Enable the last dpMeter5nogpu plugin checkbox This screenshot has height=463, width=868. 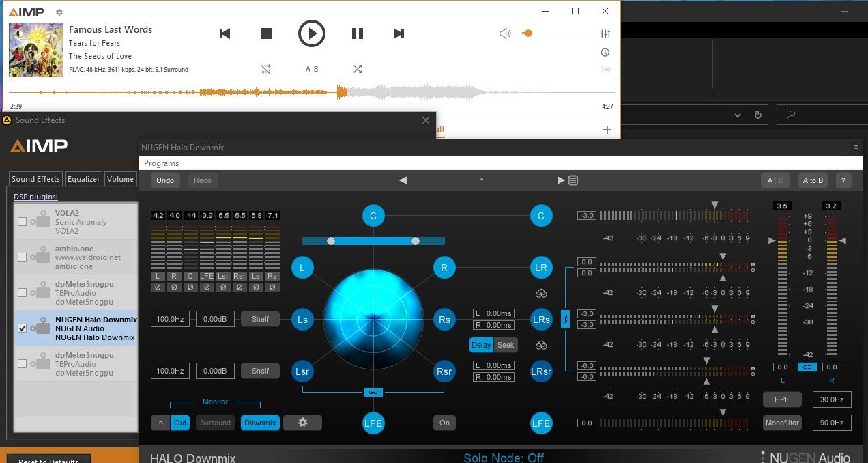23,364
